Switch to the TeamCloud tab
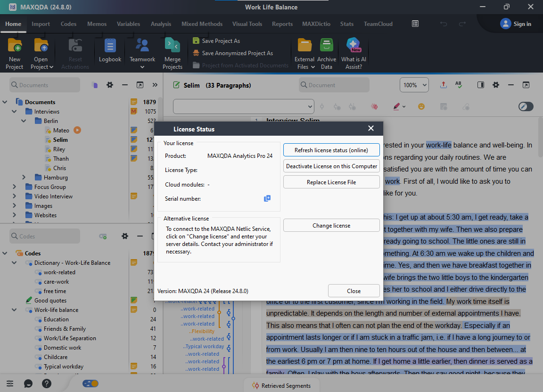 pos(378,24)
